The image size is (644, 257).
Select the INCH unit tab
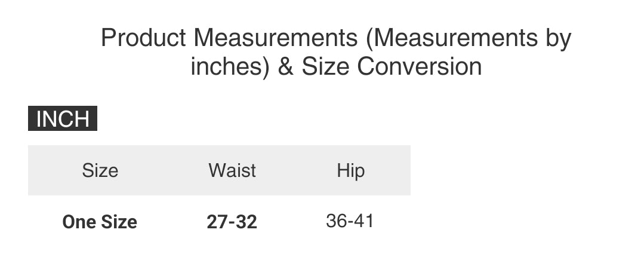pyautogui.click(x=63, y=119)
